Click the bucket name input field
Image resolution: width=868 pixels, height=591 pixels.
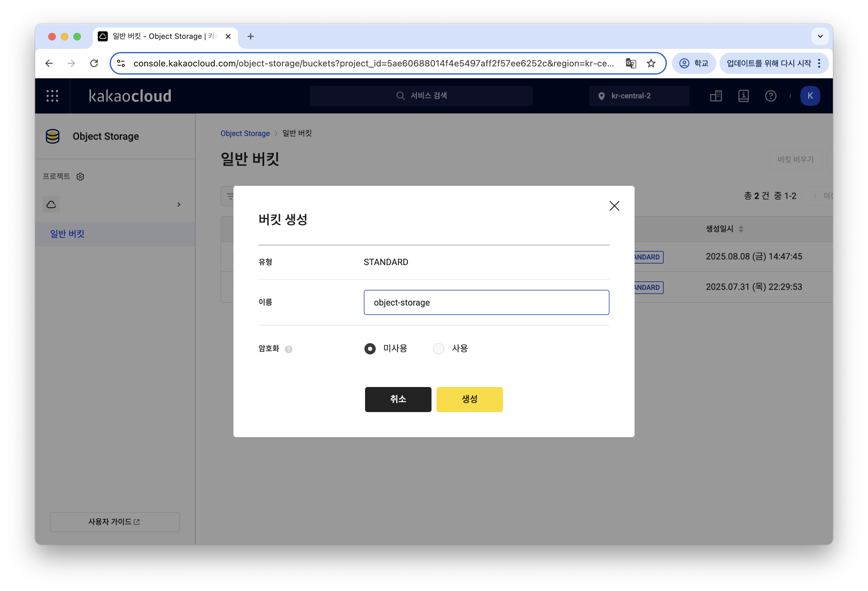[486, 302]
